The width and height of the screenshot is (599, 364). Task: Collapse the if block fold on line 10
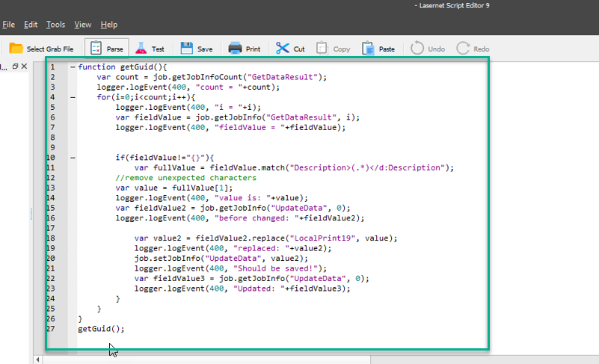click(73, 158)
